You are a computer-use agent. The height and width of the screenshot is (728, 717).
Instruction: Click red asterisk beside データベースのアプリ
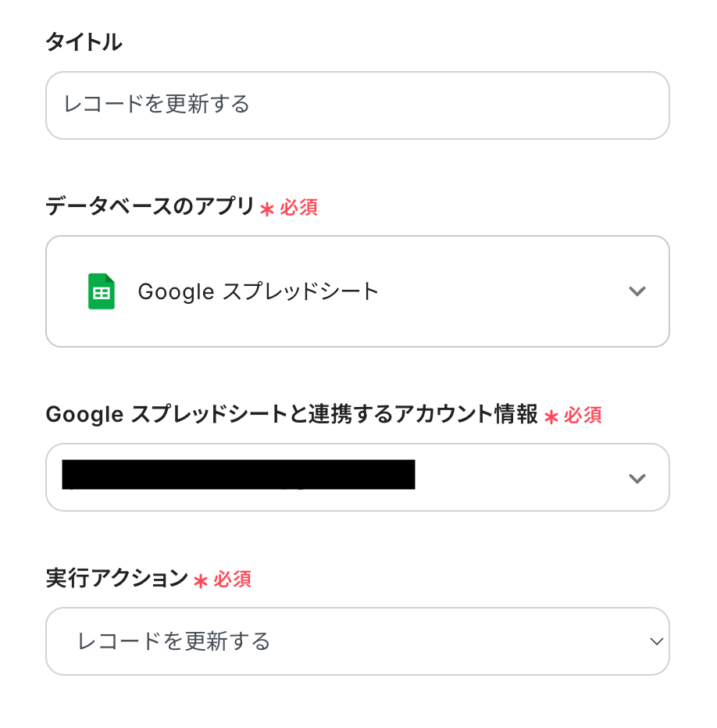click(267, 209)
